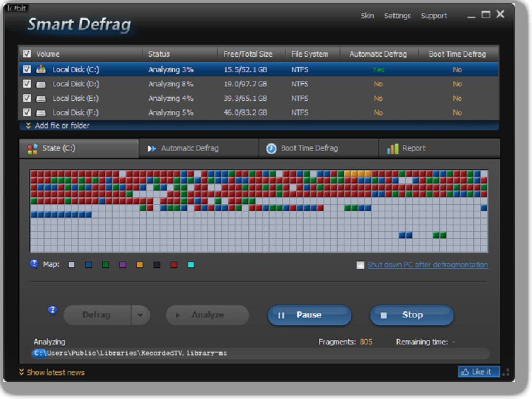Click the Status column header
The width and height of the screenshot is (532, 399).
180,54
